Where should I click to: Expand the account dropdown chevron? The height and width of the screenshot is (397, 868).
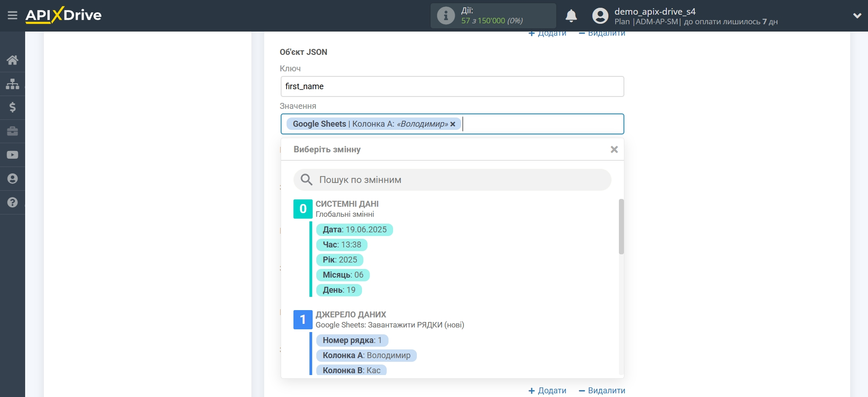857,16
